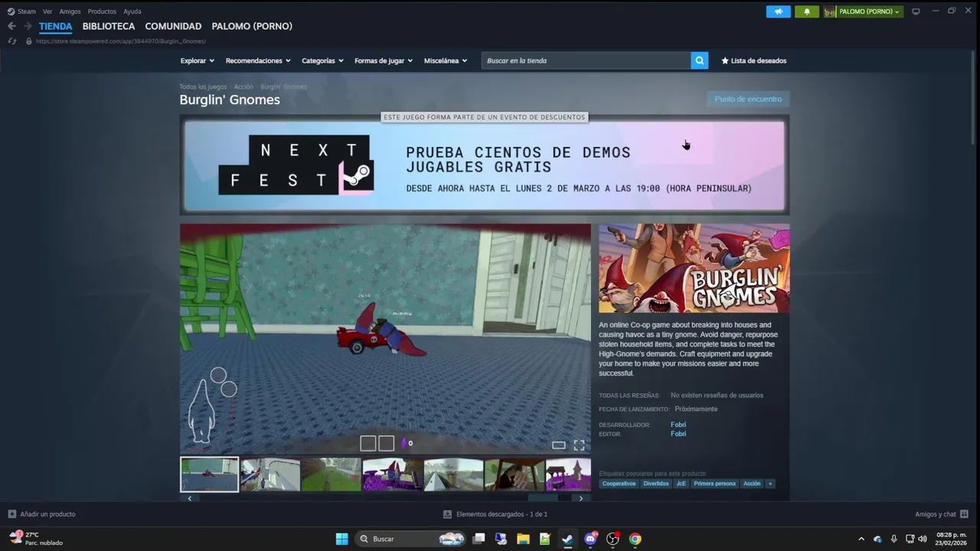980x551 pixels.
Task: Expand the Formas de jugar dropdown
Action: pos(384,60)
